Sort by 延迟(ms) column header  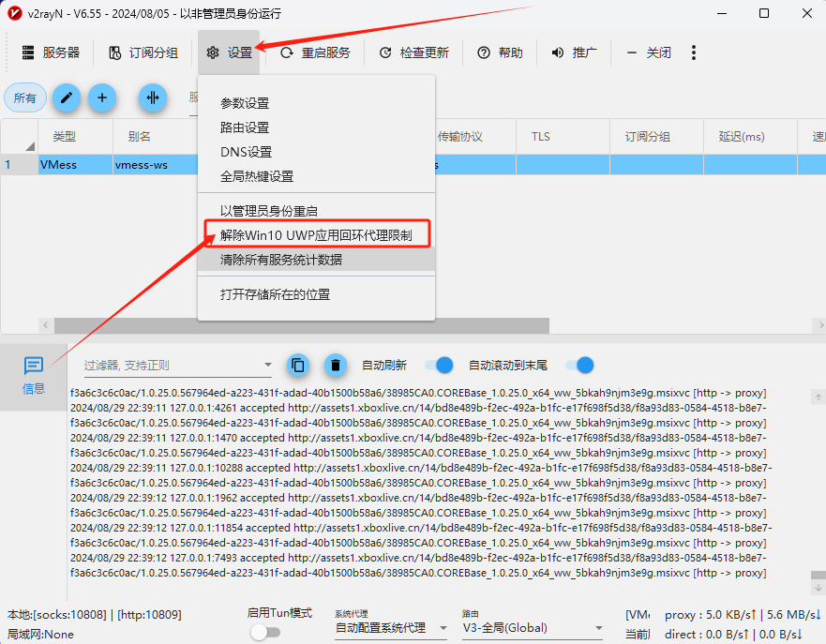[750, 137]
